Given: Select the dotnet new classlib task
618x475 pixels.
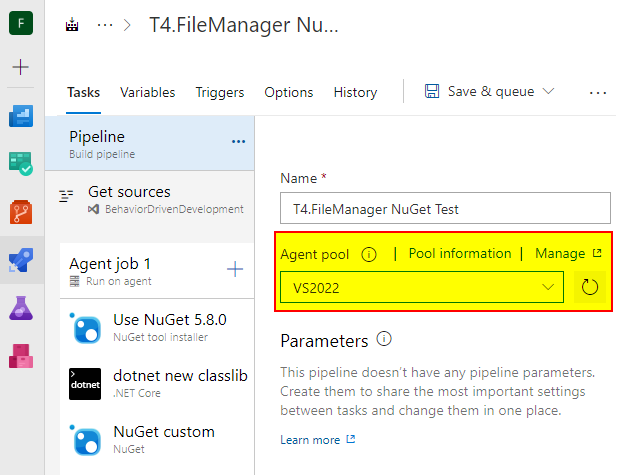Looking at the screenshot, I should [157, 384].
